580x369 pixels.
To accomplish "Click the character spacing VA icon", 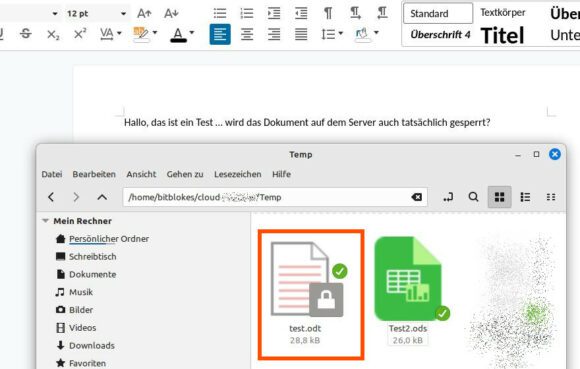I will click(x=107, y=34).
